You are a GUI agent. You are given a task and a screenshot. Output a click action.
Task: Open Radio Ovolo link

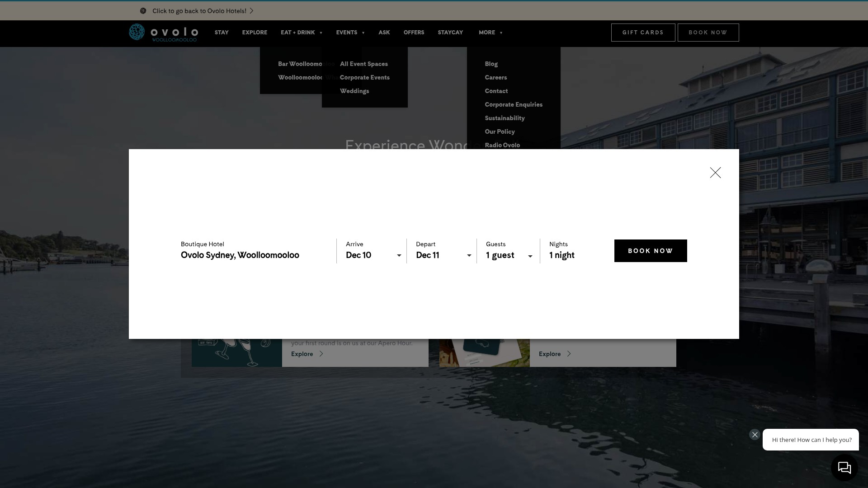[x=502, y=145]
